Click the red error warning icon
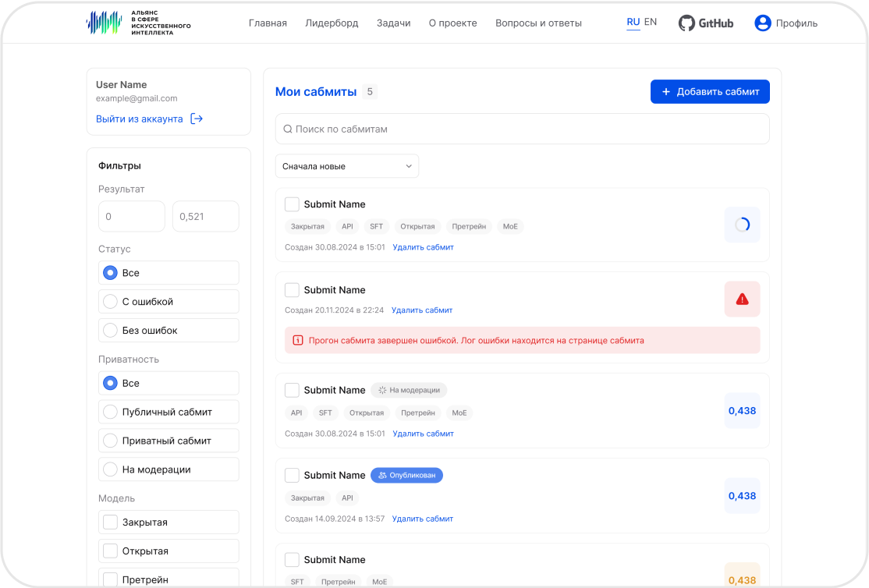This screenshot has width=869, height=588. (x=742, y=299)
